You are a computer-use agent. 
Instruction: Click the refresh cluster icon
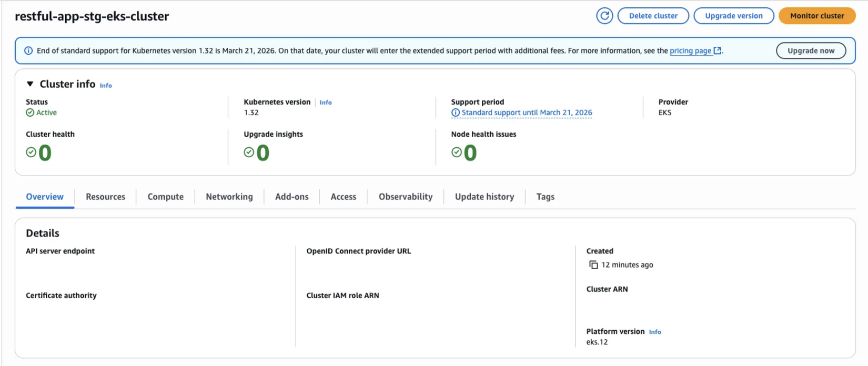(604, 16)
